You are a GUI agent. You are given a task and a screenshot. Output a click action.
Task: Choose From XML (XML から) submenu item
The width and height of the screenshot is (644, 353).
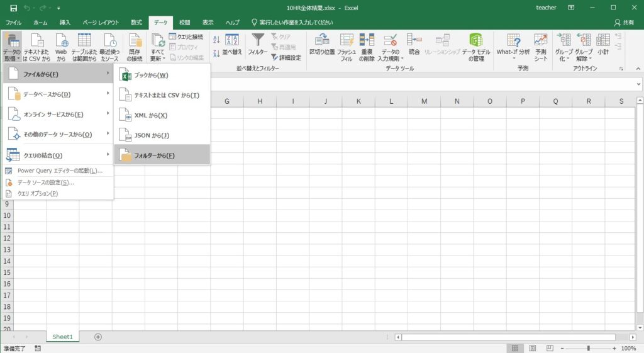click(162, 115)
